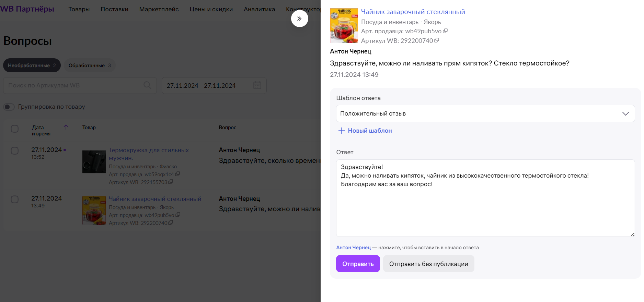Screen dimensions: 644x302
Task: Click the Отправить button
Action: point(358,264)
